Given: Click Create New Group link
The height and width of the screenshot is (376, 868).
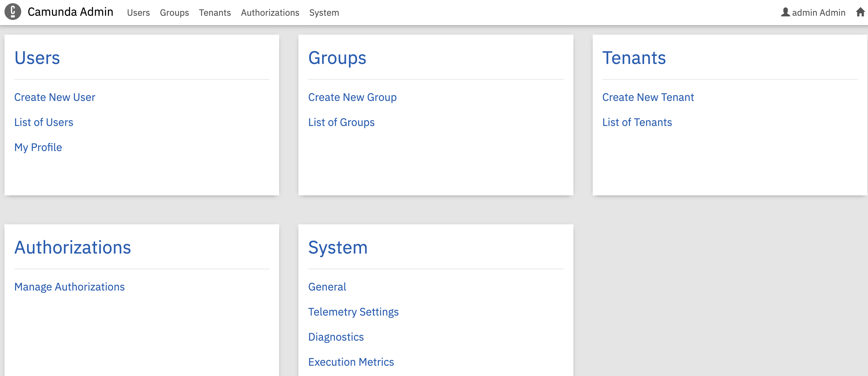Looking at the screenshot, I should point(352,97).
